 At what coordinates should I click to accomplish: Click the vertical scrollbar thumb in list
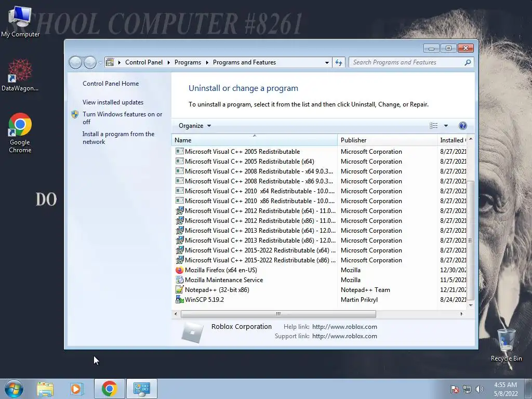pos(470,241)
